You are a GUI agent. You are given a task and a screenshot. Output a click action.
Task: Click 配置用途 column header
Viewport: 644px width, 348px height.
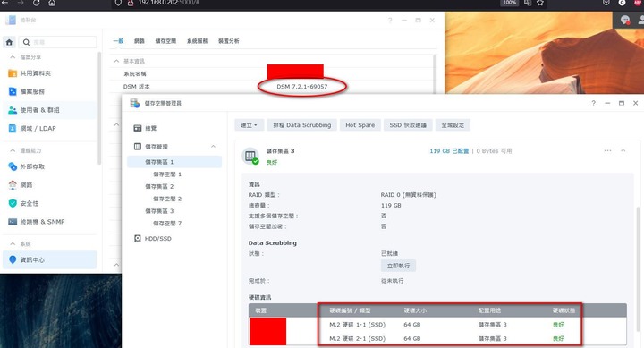[489, 310]
